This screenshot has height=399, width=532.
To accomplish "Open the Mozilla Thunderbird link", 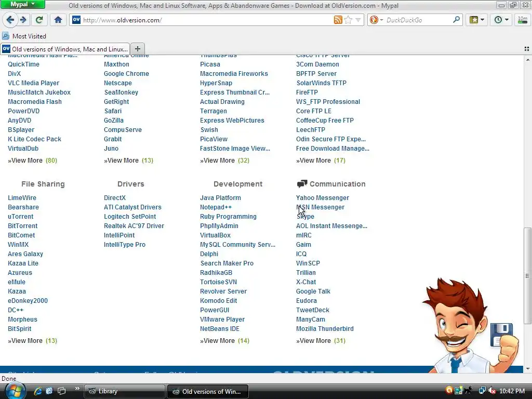I will (x=325, y=328).
